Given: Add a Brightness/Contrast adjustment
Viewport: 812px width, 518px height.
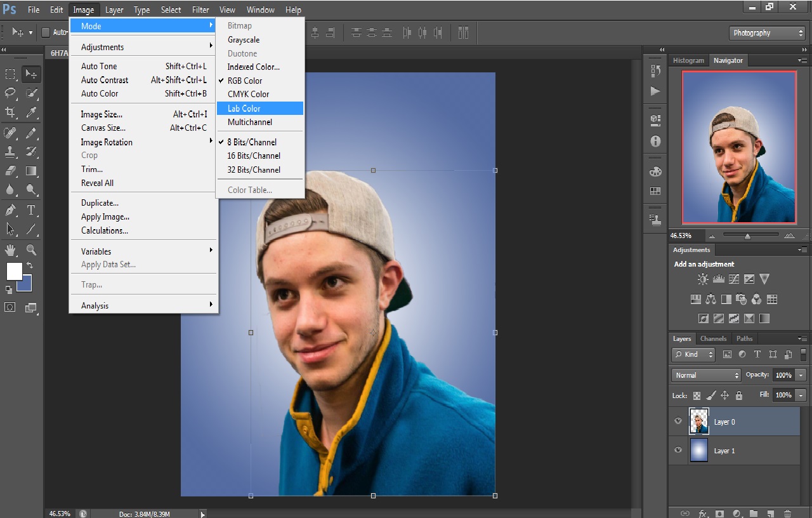Looking at the screenshot, I should click(x=703, y=279).
